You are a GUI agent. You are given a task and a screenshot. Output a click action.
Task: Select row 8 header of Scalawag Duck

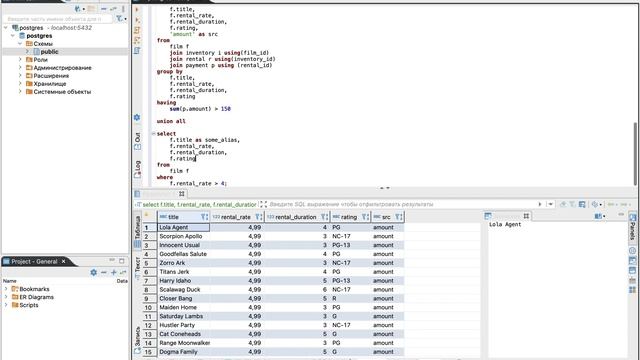point(149,290)
